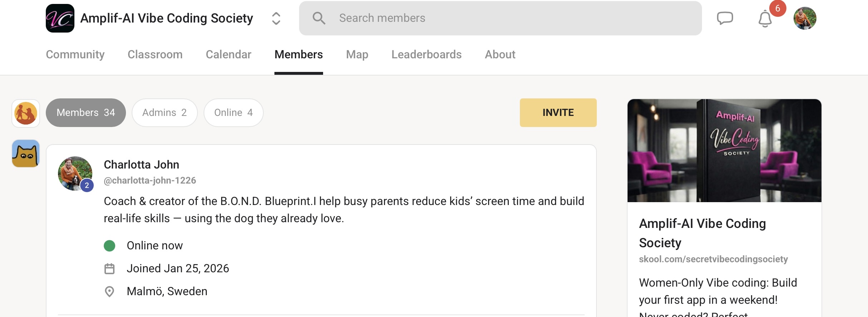
Task: Switch to the yellow cat community icon
Action: coord(26,153)
